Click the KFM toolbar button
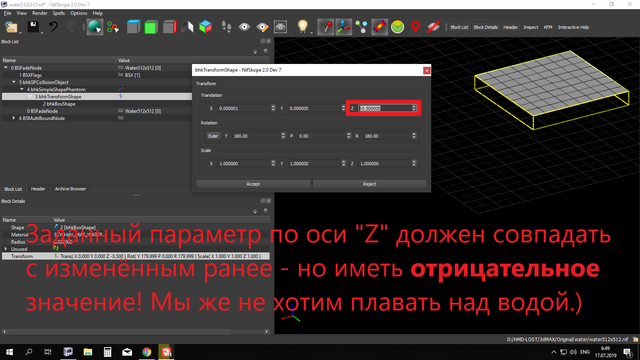This screenshot has width=640, height=360. [548, 27]
